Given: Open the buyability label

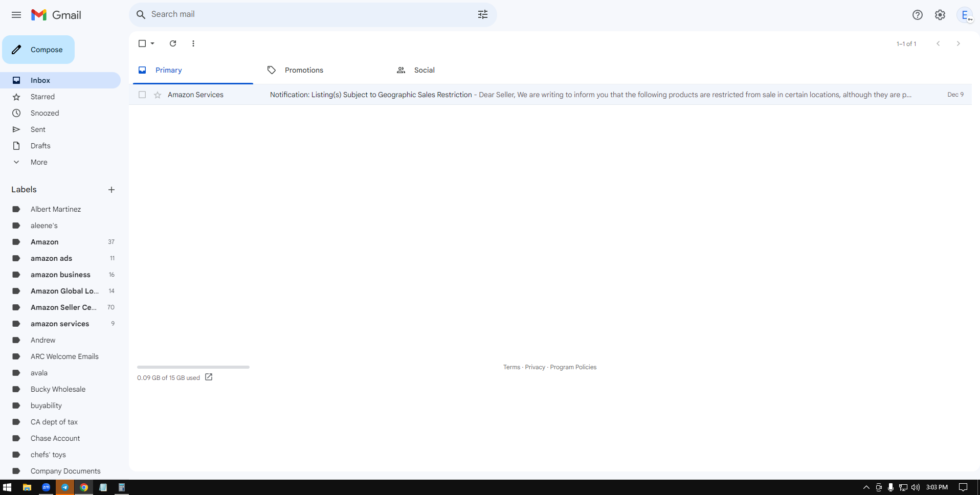Looking at the screenshot, I should pyautogui.click(x=60, y=406).
